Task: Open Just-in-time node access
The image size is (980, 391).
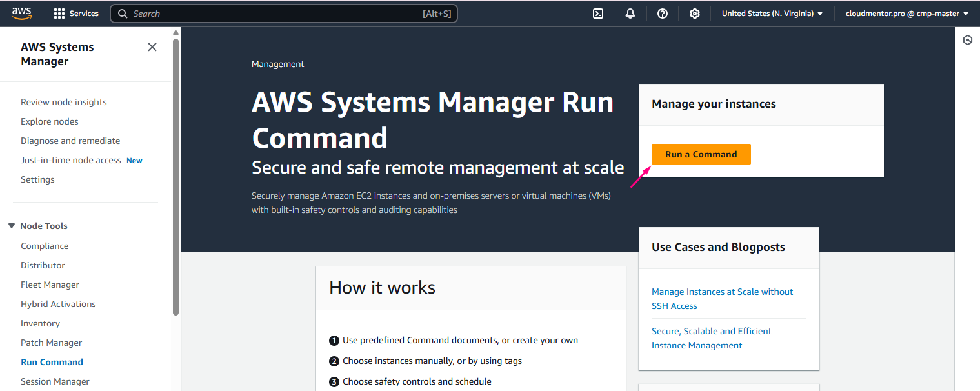Action: (70, 160)
